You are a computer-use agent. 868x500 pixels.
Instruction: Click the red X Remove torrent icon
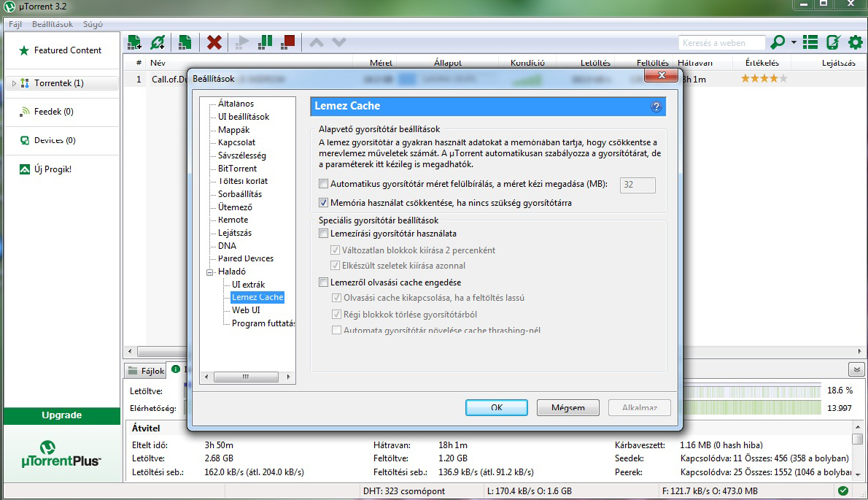[x=214, y=42]
